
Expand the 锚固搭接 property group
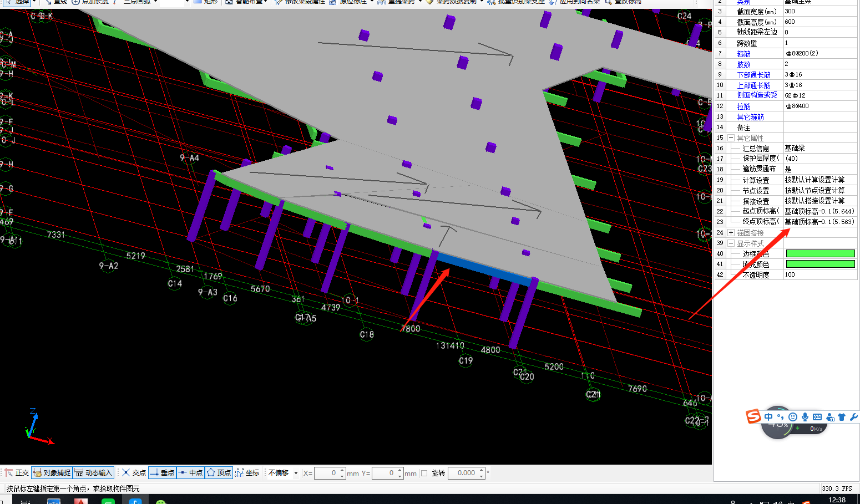[731, 233]
